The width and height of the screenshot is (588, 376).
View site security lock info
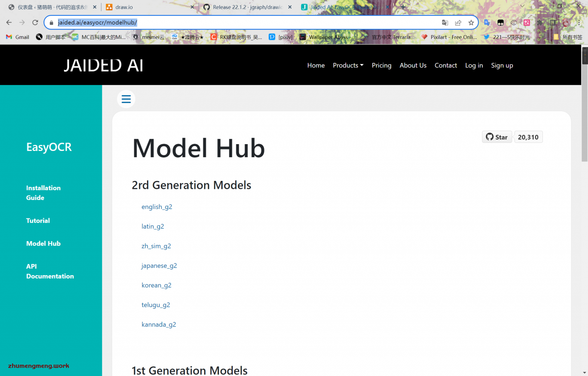point(51,23)
